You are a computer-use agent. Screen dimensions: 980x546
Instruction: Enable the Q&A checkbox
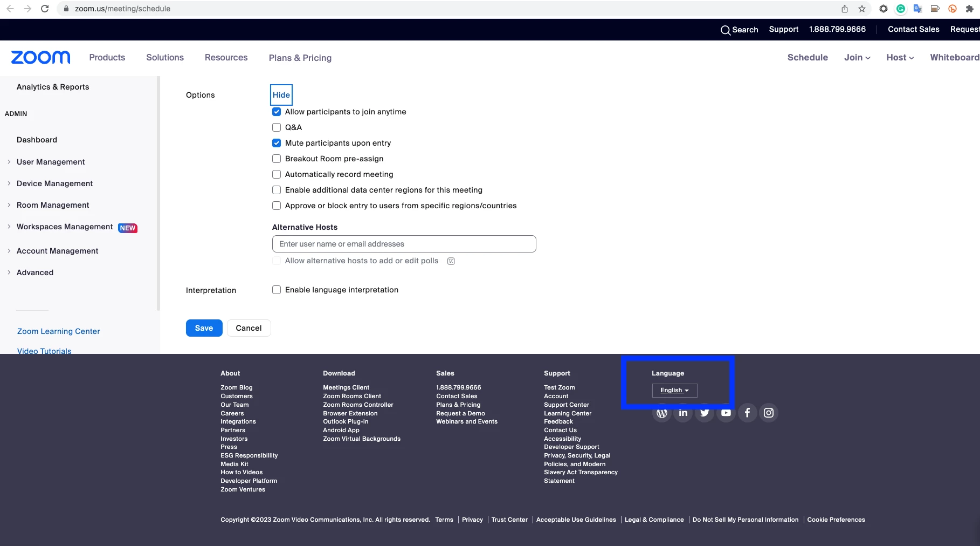[277, 127]
